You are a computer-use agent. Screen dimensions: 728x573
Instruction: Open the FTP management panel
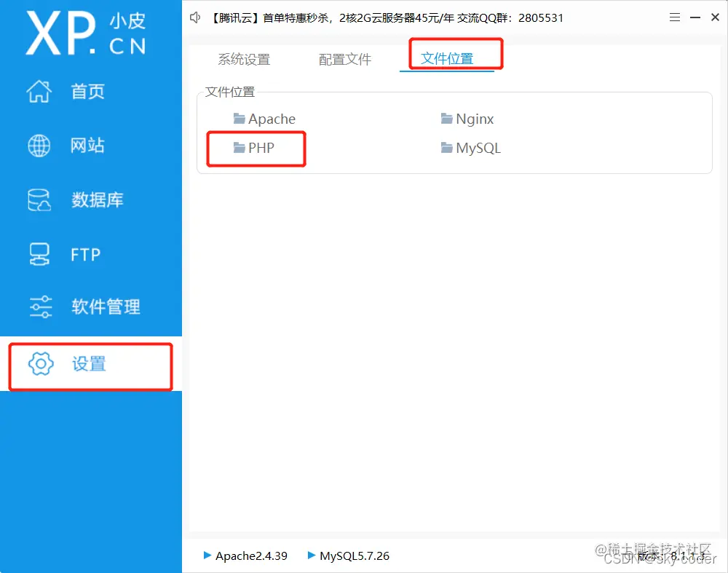pos(39,253)
